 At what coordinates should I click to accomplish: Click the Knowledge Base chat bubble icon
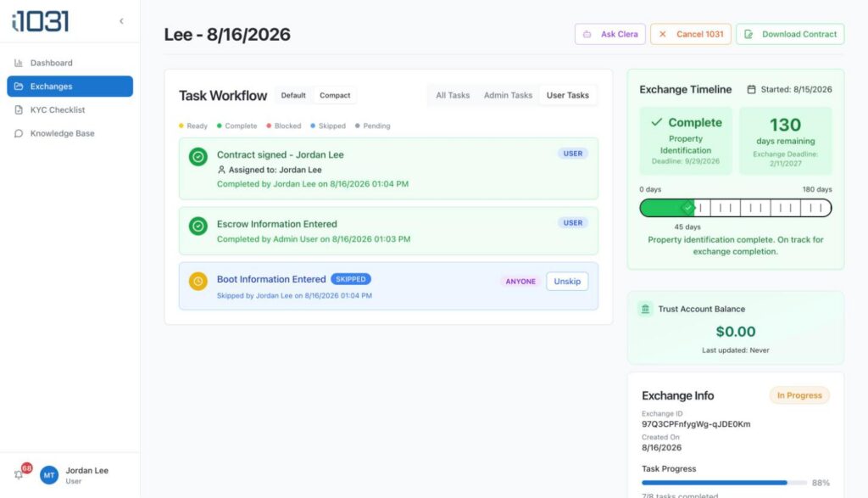(x=19, y=133)
